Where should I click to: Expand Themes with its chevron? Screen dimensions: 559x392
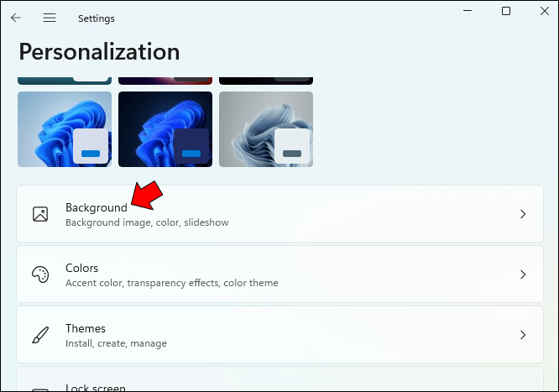coord(523,335)
